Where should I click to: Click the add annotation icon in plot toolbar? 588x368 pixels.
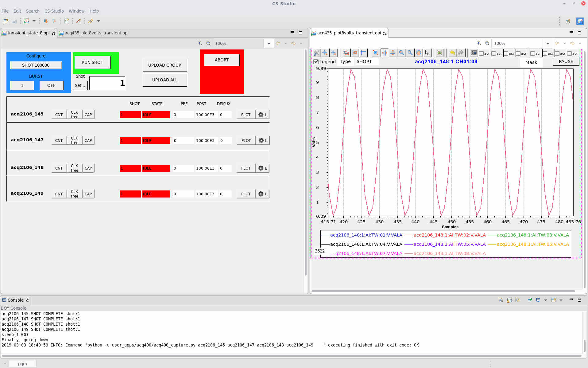(325, 53)
